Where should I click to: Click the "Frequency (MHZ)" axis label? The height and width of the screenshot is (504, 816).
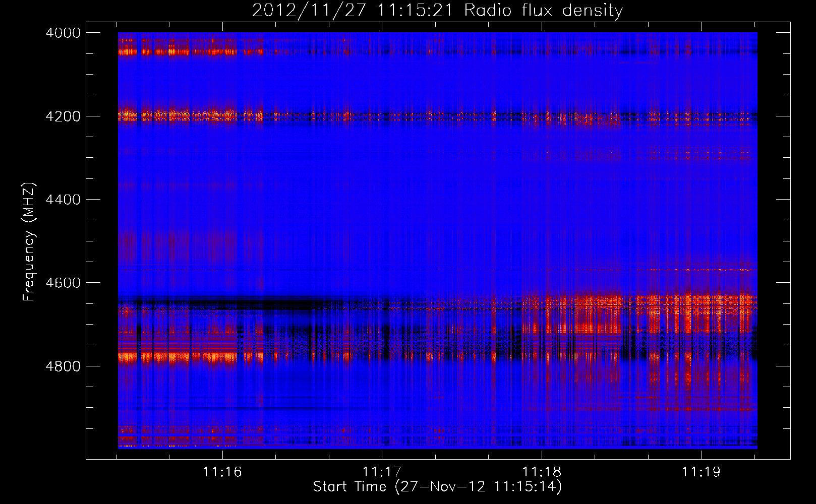pos(29,242)
